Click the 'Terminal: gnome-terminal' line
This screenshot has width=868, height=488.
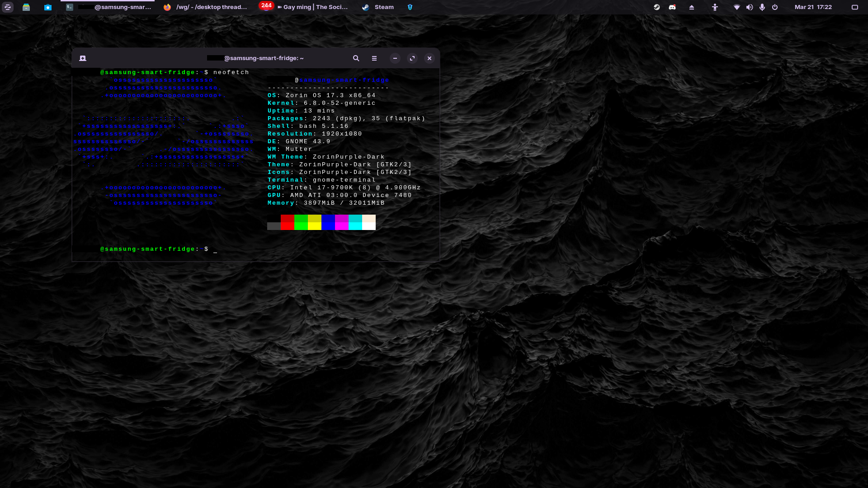[321, 180]
